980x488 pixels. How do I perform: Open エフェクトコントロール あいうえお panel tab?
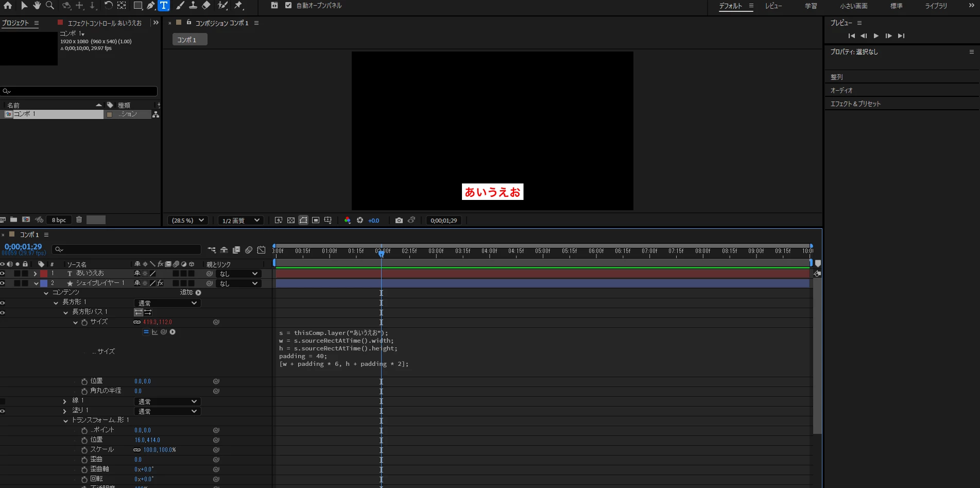click(x=105, y=23)
